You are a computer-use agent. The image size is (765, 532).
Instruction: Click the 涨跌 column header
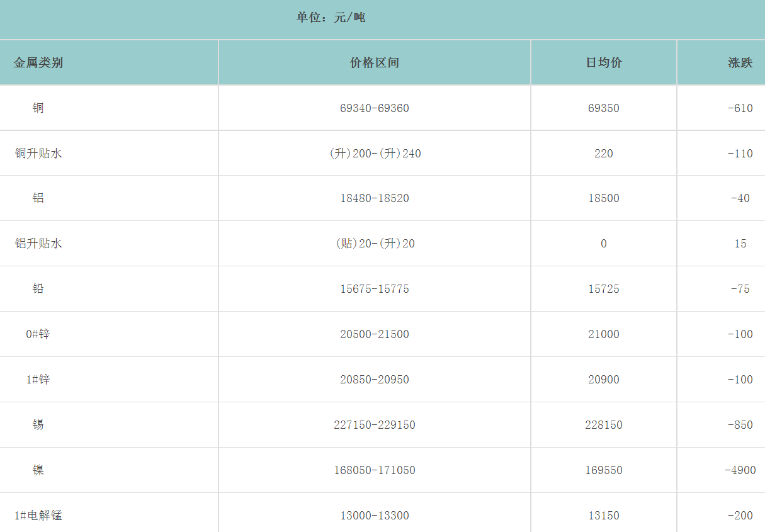point(740,63)
